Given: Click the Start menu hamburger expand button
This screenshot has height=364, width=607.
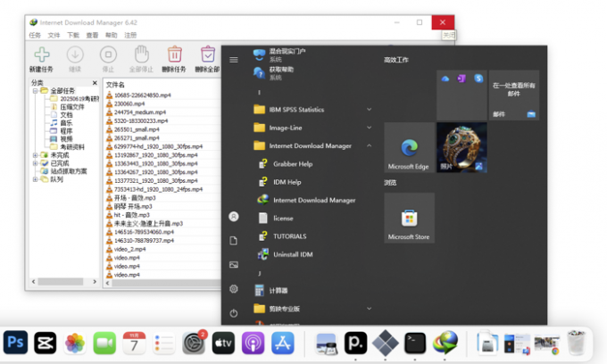Looking at the screenshot, I should pos(234,60).
